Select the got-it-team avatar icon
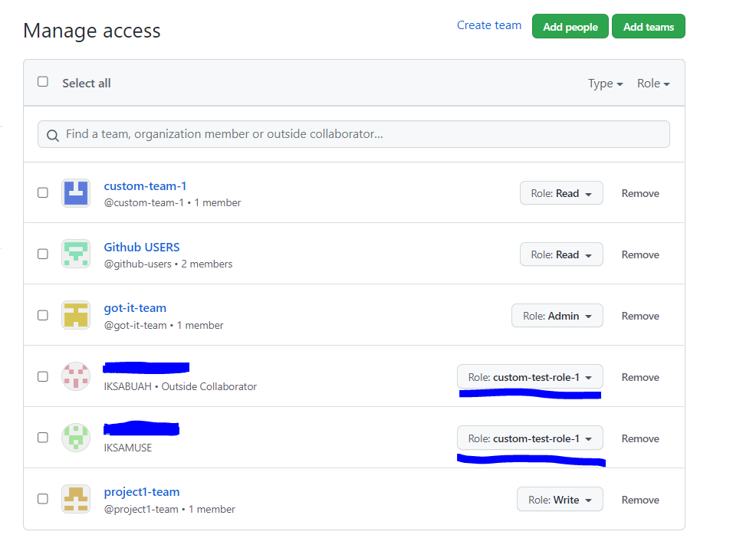The height and width of the screenshot is (548, 756). click(76, 315)
